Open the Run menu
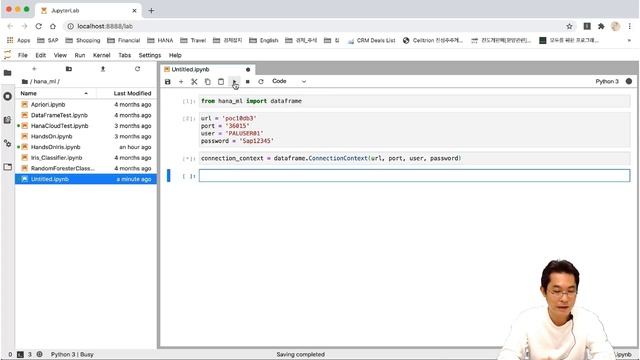Viewport: 640px width, 360px height. (80, 55)
